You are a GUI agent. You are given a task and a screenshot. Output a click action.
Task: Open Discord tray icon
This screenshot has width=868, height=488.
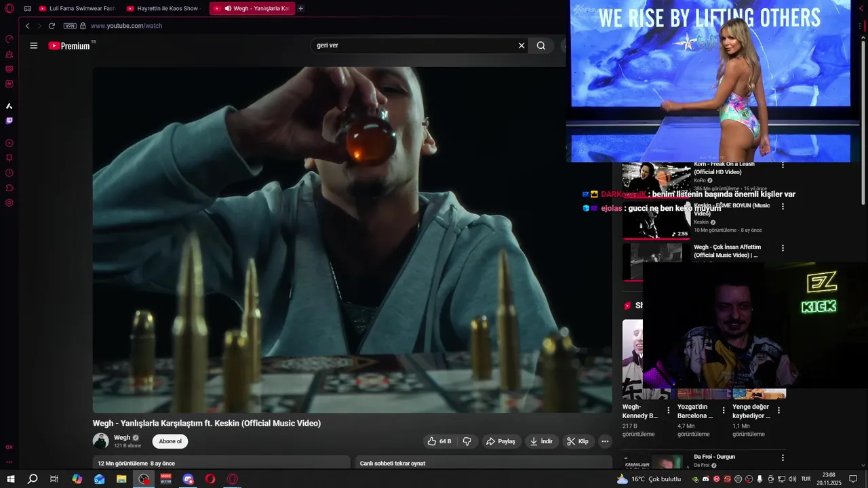point(705,479)
